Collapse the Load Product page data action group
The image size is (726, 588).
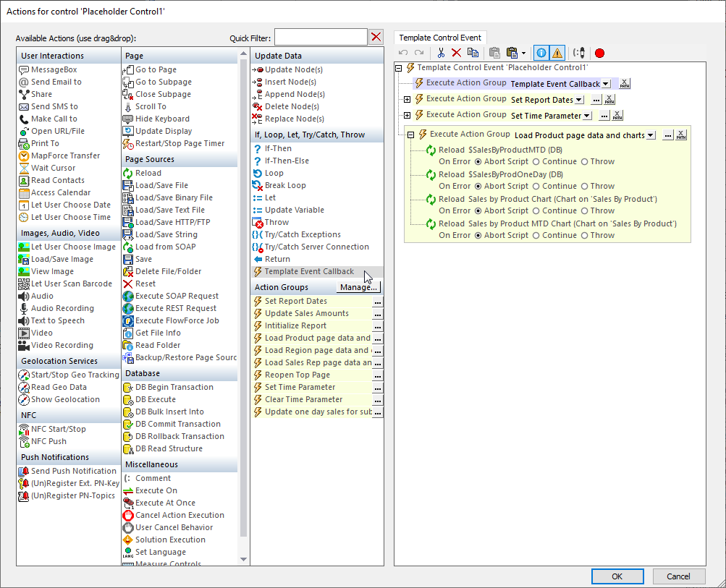click(x=411, y=135)
